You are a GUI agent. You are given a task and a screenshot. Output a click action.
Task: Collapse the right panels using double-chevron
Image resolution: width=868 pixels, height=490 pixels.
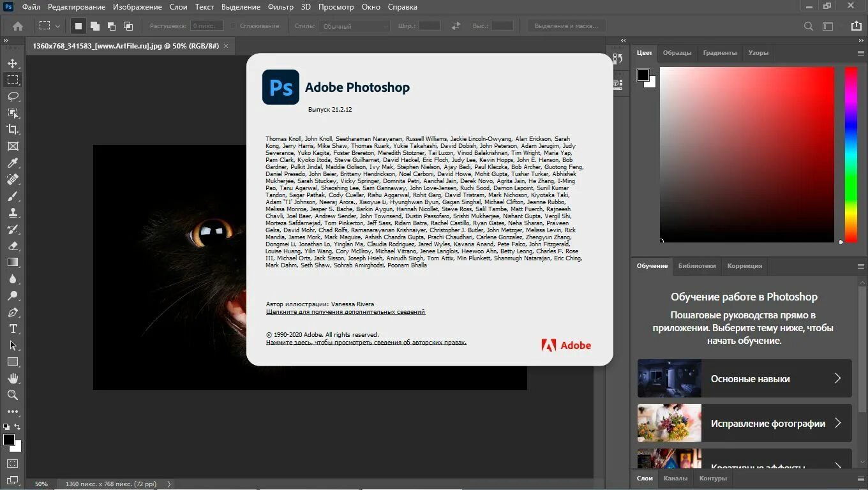click(862, 40)
